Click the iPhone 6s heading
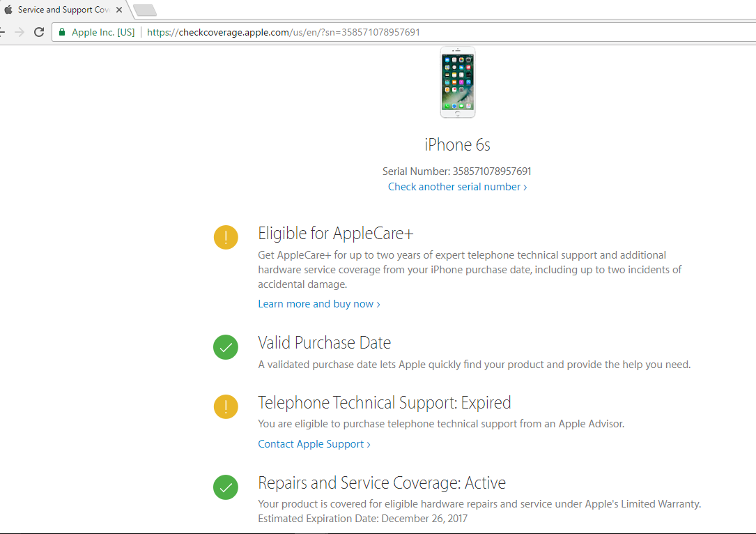Screen dimensions: 756x534 click(x=457, y=145)
